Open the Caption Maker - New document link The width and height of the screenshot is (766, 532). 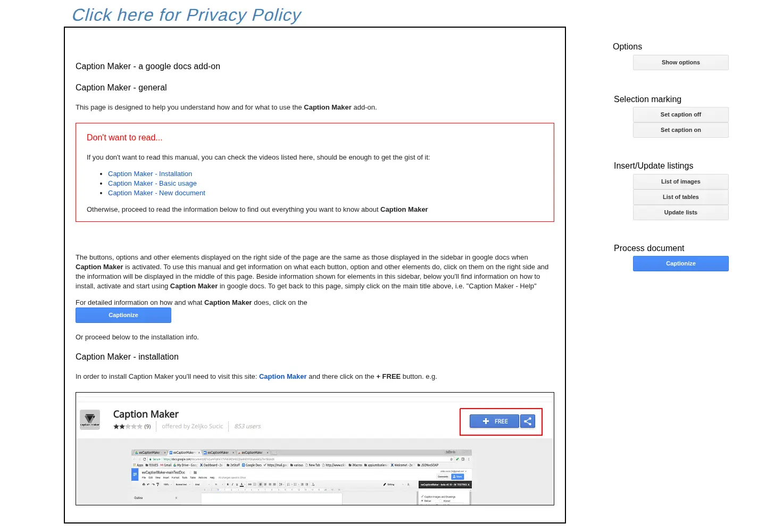[x=156, y=193]
